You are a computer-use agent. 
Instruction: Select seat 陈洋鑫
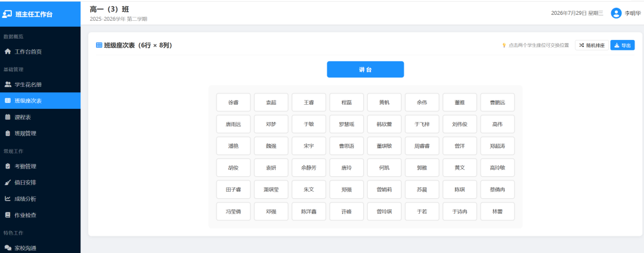coord(309,211)
